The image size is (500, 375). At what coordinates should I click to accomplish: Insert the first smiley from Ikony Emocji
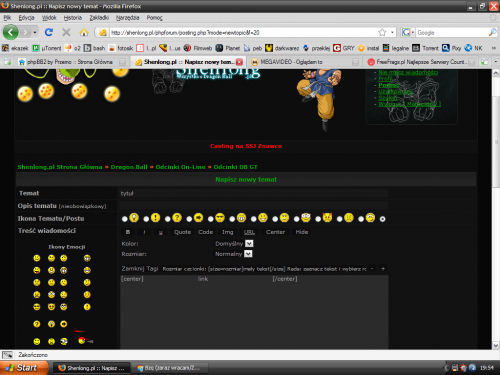(x=37, y=258)
